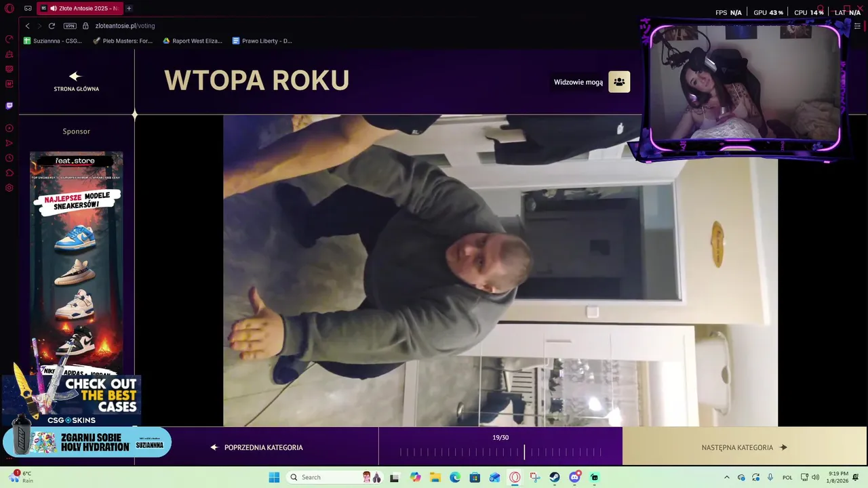
Task: Switch to Opera GX on the taskbar
Action: coord(515,477)
